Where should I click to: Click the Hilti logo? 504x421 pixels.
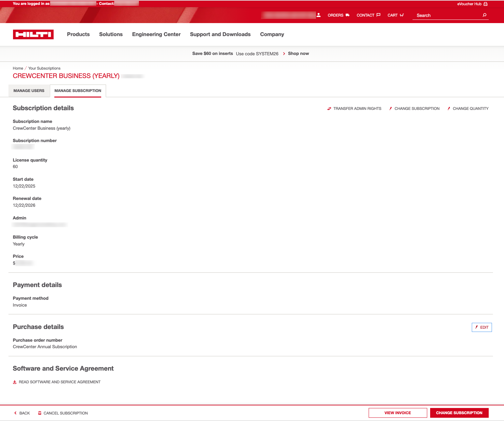(33, 34)
